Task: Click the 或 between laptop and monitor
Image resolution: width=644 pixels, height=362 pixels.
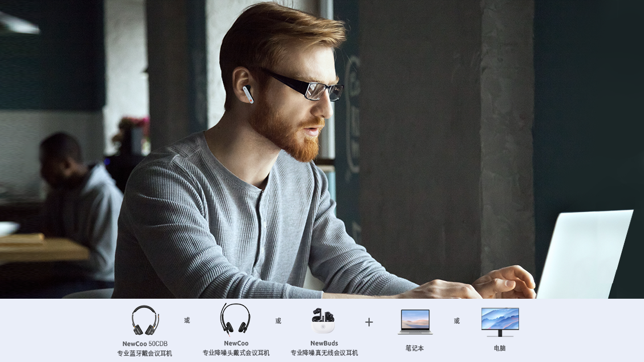Action: click(x=457, y=321)
